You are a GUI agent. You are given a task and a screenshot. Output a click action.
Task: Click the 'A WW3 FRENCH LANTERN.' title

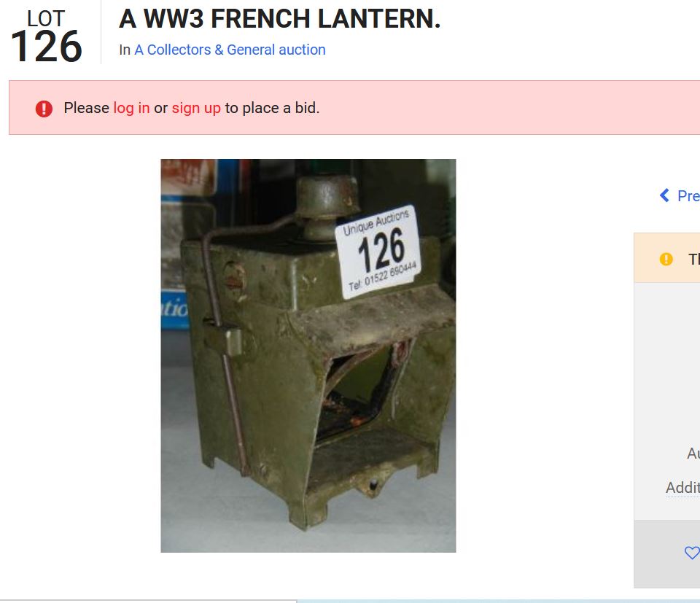[x=279, y=19]
